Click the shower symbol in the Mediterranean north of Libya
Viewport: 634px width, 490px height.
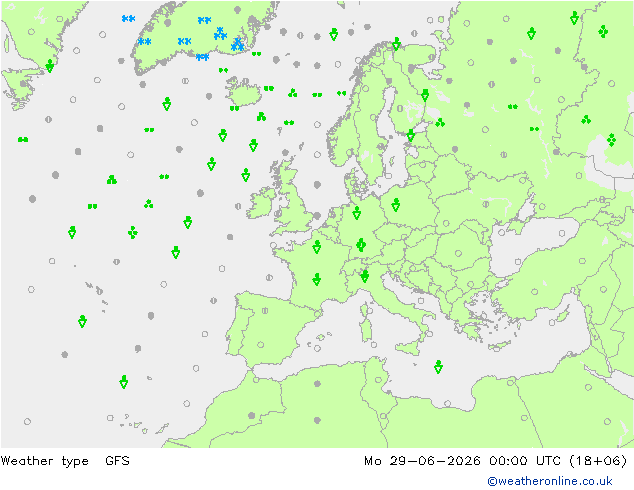click(x=438, y=367)
